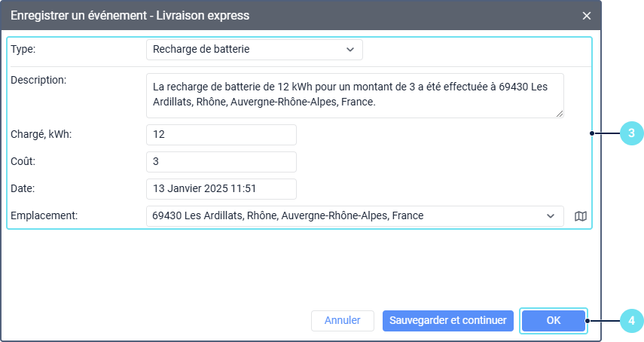The image size is (644, 342).
Task: Focus the Coût input field
Action: (x=221, y=162)
